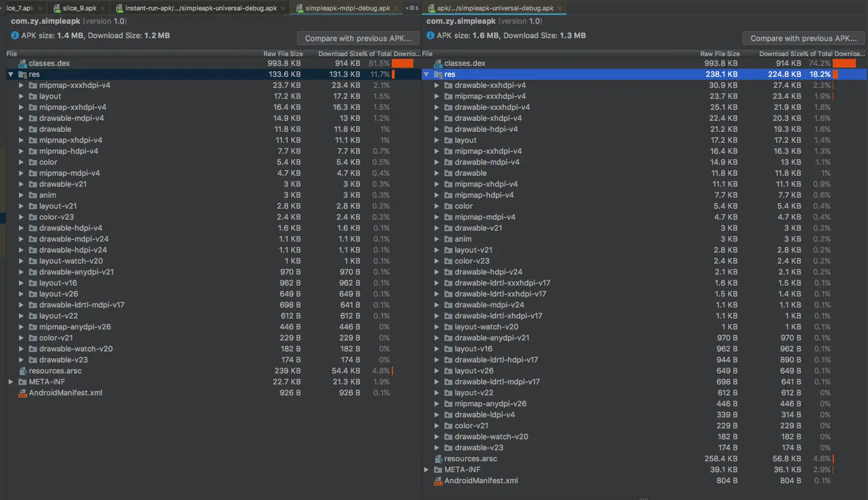
Task: Click the resources.arsc icon in left panel
Action: [x=23, y=371]
